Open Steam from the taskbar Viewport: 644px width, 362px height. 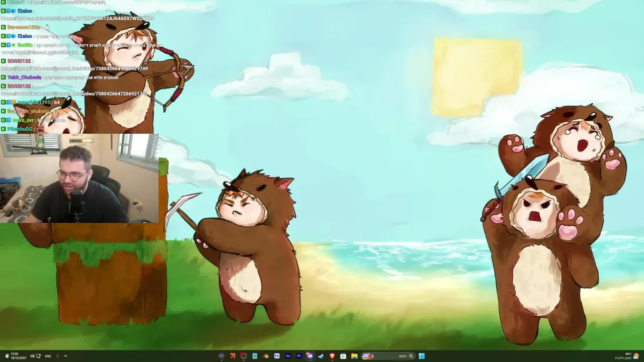(321, 356)
